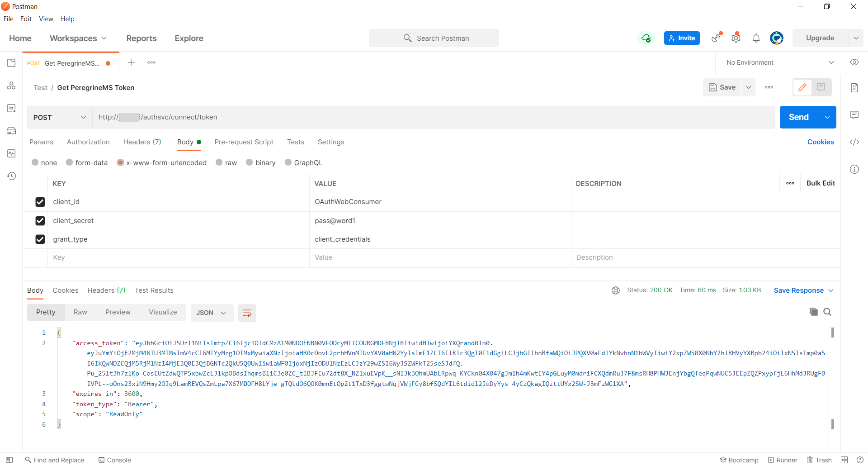The height and width of the screenshot is (466, 868).
Task: Open the capture requests satellite icon
Action: [x=717, y=38]
